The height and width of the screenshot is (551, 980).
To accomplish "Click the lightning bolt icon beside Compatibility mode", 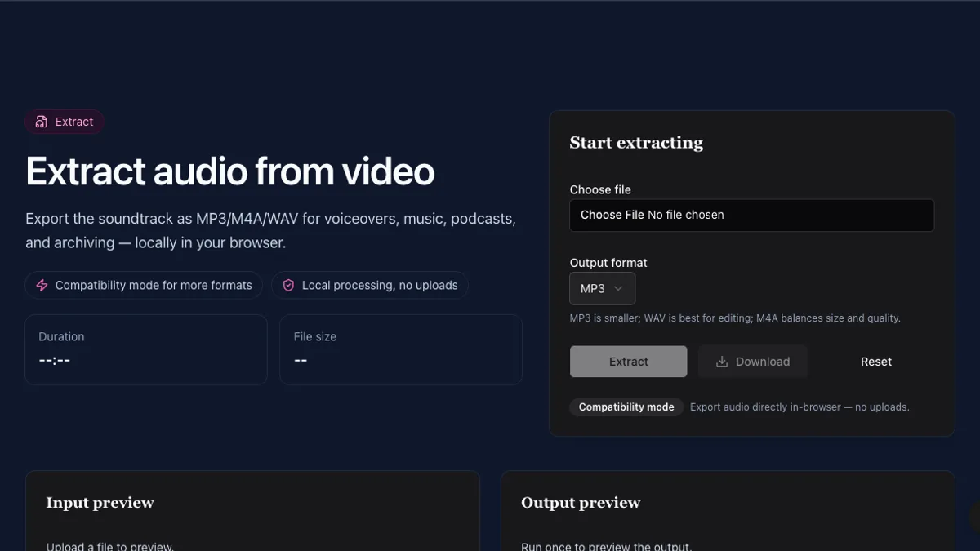I will point(42,286).
